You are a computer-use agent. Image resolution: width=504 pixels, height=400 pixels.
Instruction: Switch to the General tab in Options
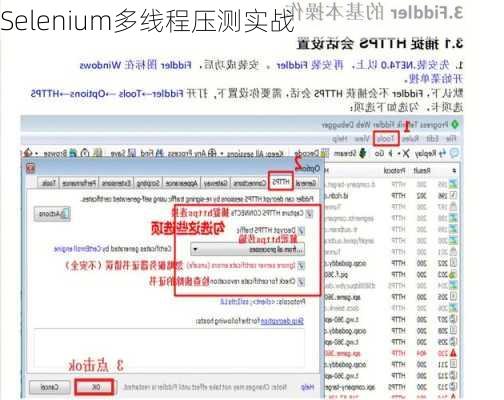[x=306, y=183]
